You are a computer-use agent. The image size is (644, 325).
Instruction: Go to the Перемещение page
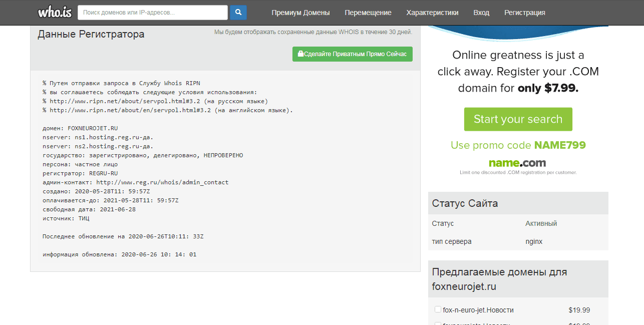click(x=368, y=13)
